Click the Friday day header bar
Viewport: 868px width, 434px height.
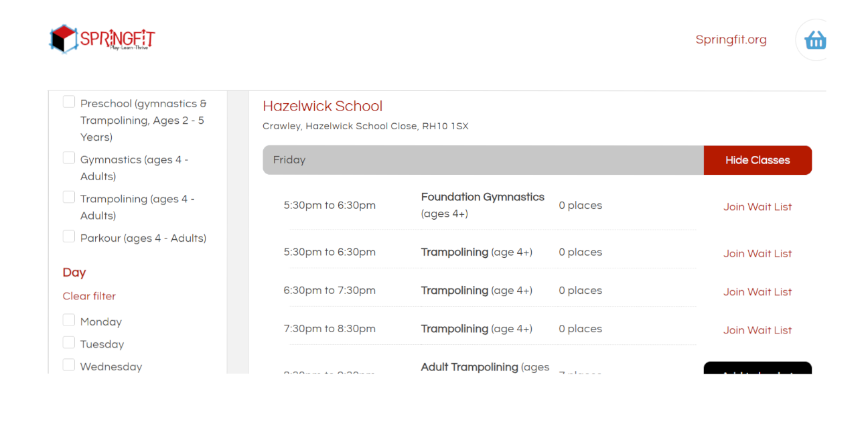482,160
